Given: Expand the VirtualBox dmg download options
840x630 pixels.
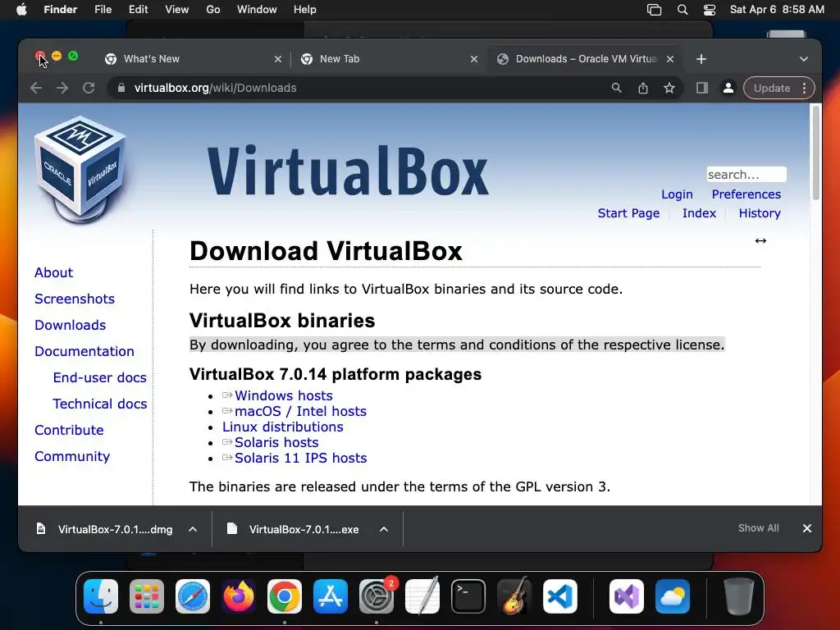Looking at the screenshot, I should point(193,529).
